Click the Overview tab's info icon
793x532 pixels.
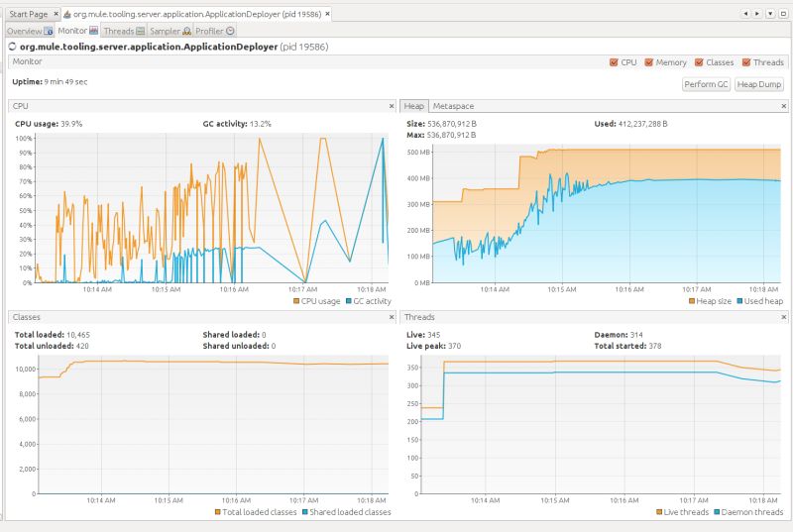click(48, 31)
